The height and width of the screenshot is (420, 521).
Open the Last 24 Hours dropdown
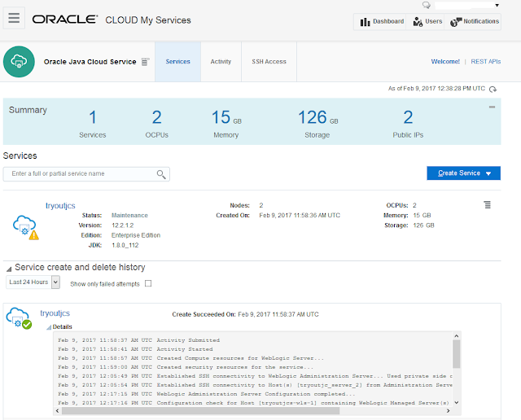33,282
